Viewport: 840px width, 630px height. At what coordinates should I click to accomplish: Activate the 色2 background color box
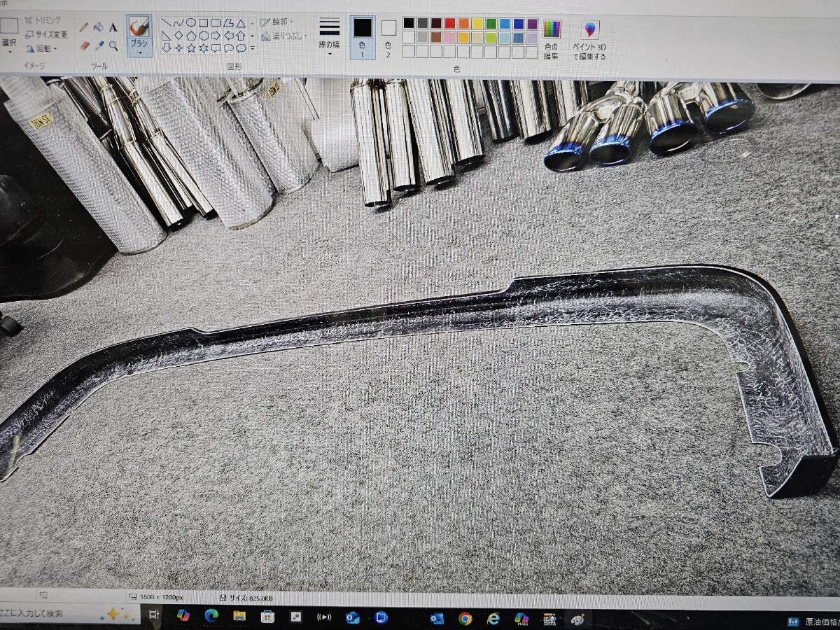click(388, 38)
